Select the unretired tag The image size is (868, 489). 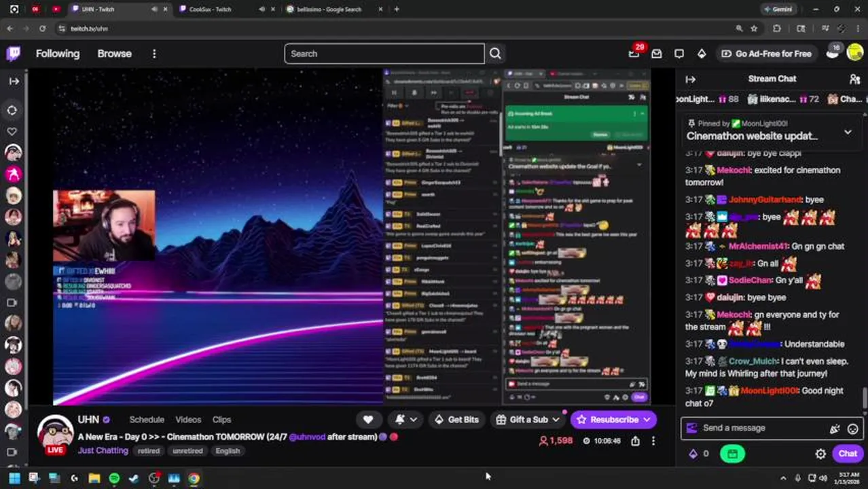pos(187,451)
